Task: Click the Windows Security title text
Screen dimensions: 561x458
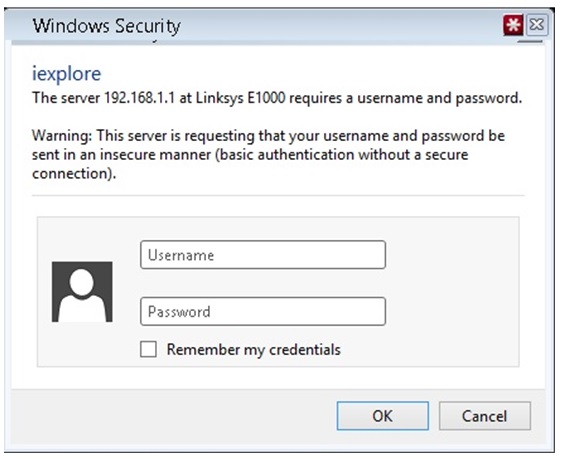Action: click(107, 26)
